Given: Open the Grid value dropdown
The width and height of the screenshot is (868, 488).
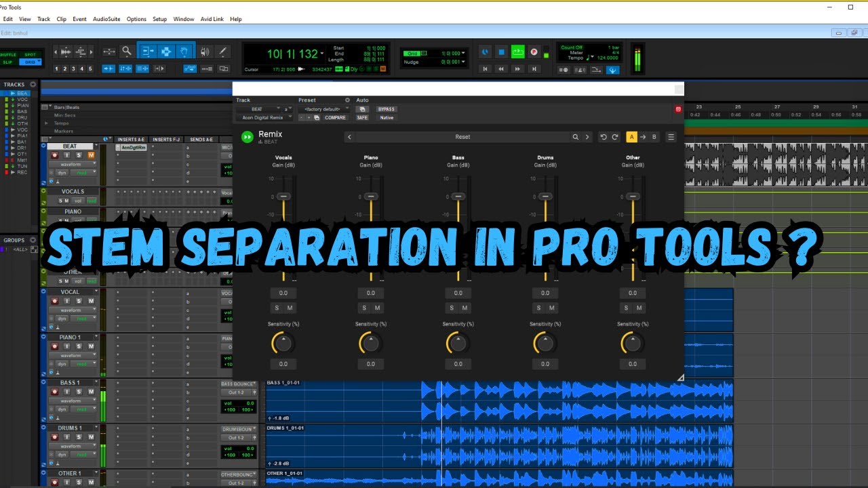Looking at the screenshot, I should (465, 54).
